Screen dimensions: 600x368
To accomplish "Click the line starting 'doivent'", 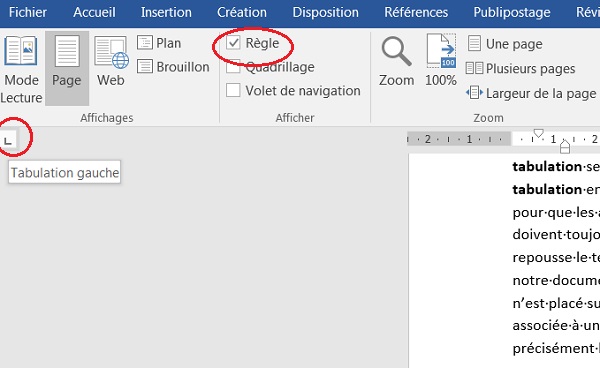I will pyautogui.click(x=556, y=234).
